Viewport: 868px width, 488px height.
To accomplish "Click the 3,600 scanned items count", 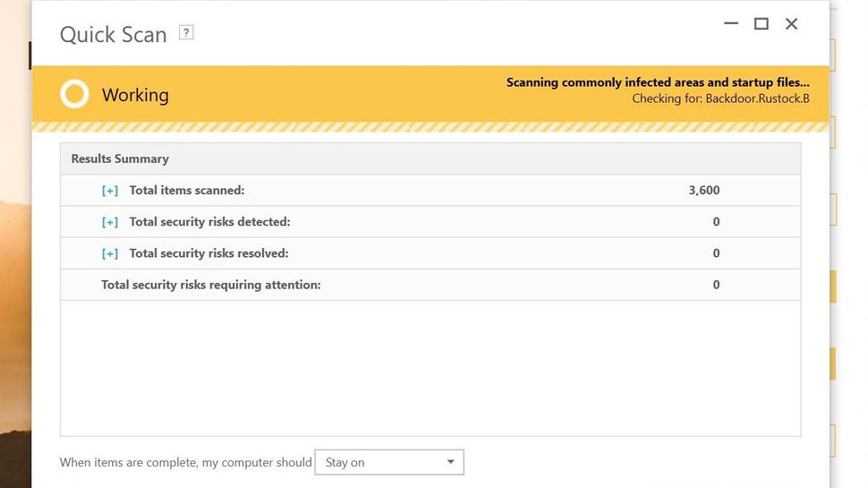I will pyautogui.click(x=704, y=191).
